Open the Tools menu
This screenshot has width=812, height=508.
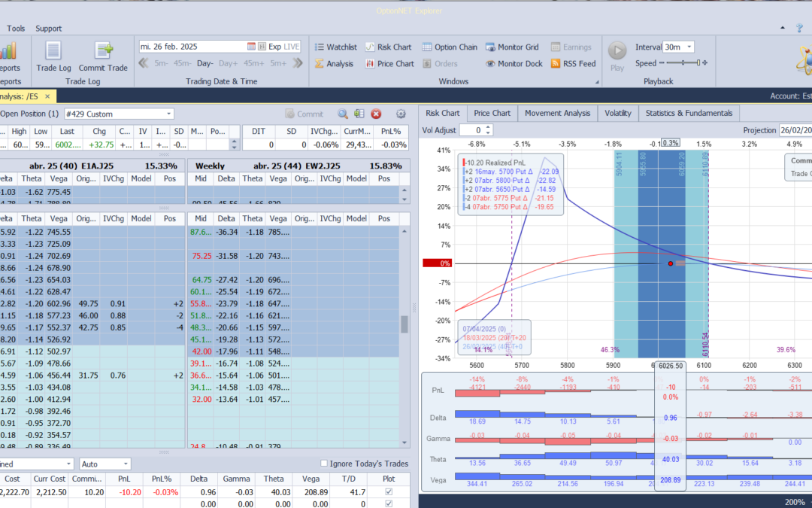(16, 29)
